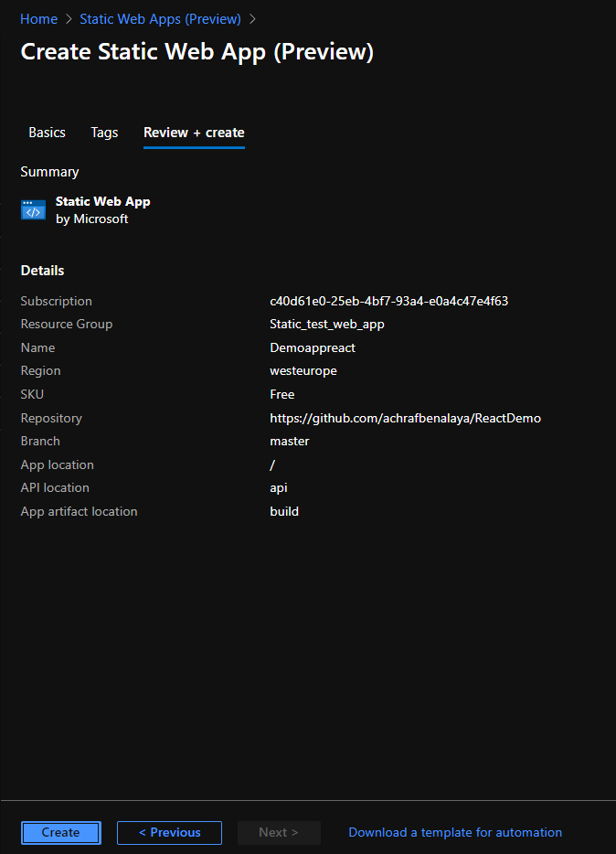The width and height of the screenshot is (616, 854).
Task: Select the Review + create tab
Action: coord(194,133)
